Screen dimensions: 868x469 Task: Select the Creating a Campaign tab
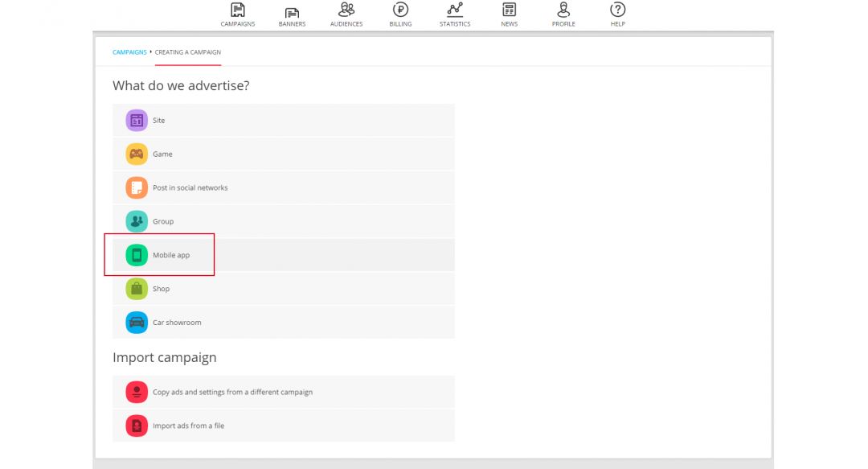pyautogui.click(x=188, y=52)
